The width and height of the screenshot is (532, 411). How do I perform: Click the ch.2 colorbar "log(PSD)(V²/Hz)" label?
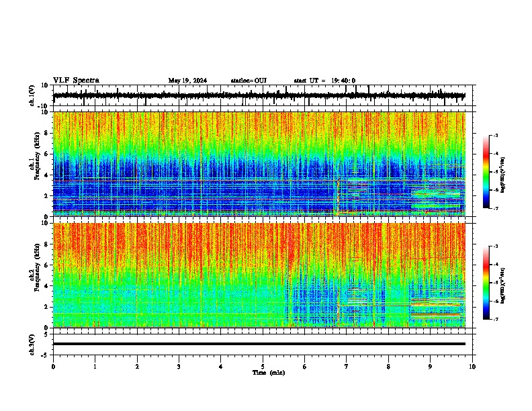click(x=503, y=286)
